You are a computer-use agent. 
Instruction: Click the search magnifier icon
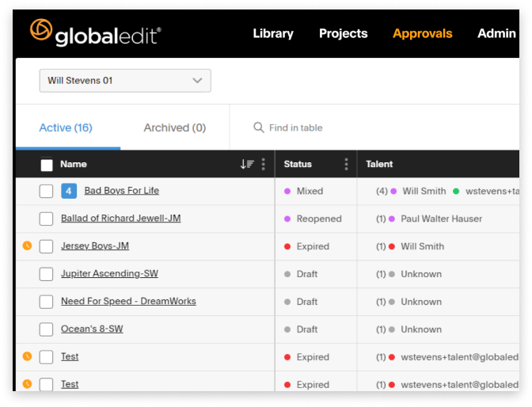(x=259, y=127)
